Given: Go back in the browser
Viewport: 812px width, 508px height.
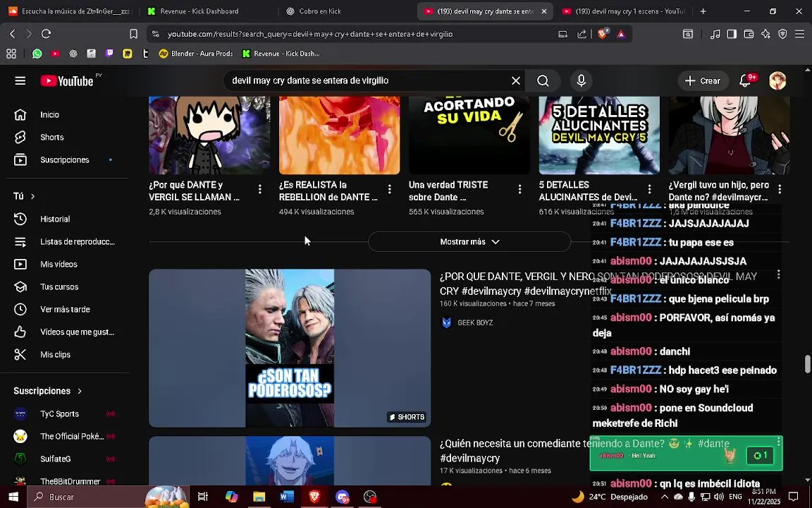Looking at the screenshot, I should coord(13,34).
